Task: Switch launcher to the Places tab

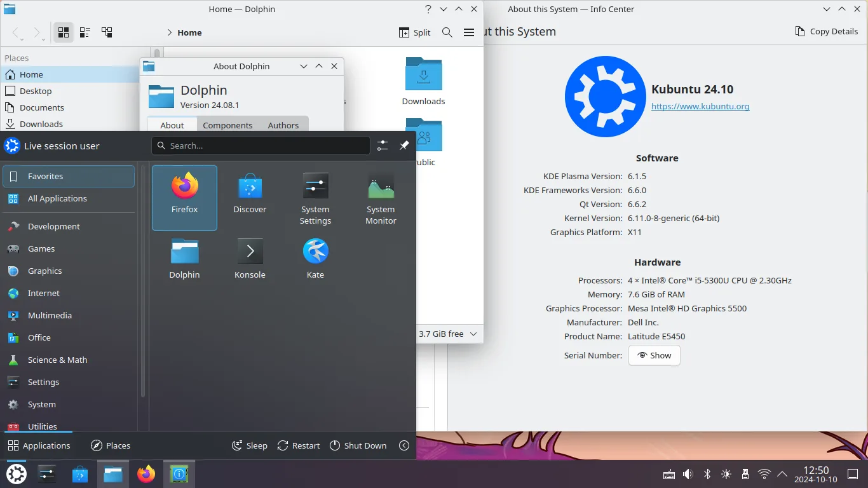Action: click(111, 445)
